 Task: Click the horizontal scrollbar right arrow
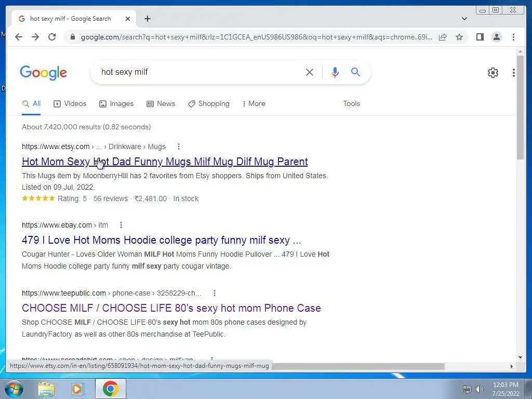click(512, 366)
